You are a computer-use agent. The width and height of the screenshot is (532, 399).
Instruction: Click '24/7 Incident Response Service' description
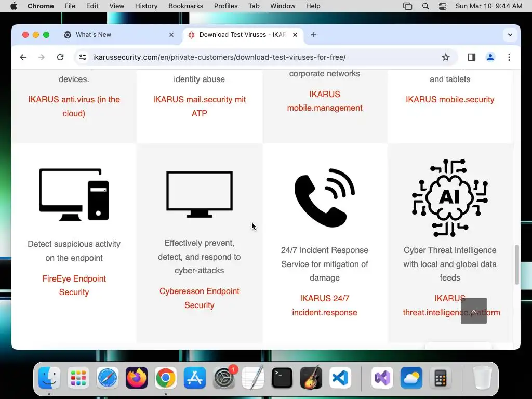[x=325, y=263]
